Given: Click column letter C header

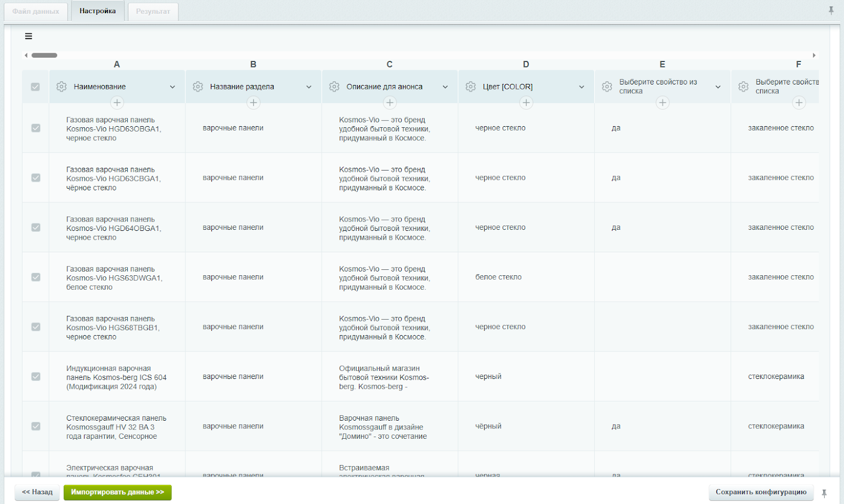Looking at the screenshot, I should pyautogui.click(x=390, y=64).
